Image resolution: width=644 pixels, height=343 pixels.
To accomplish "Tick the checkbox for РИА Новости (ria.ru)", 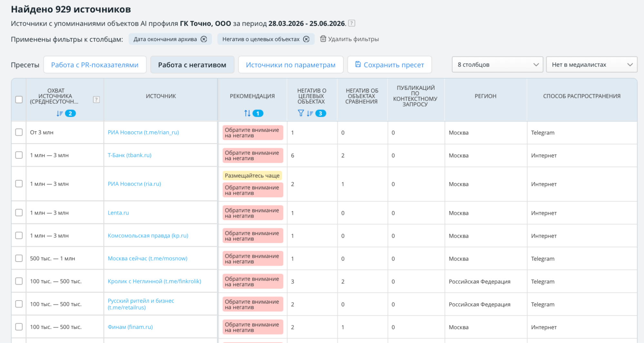I will 19,184.
